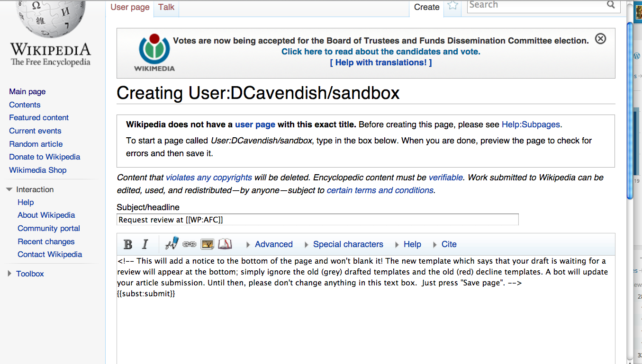Open Recent changes link
The width and height of the screenshot is (642, 364).
(46, 241)
